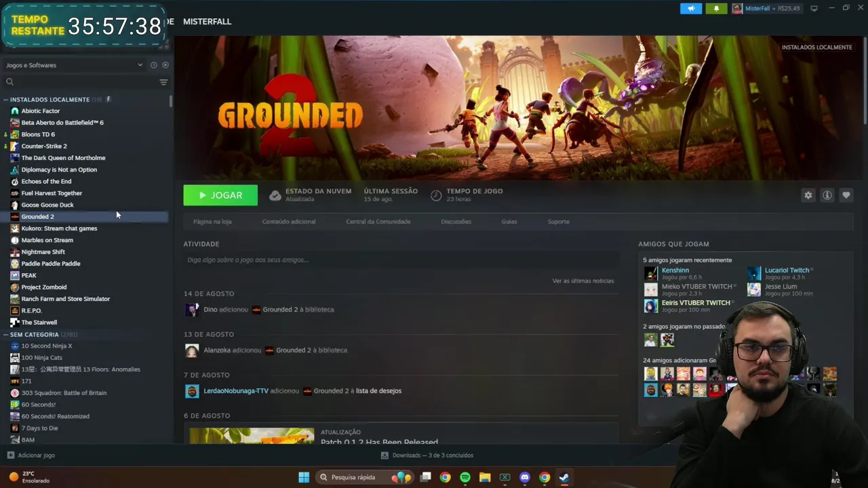Open the Guias tab
Viewport: 868px width, 488px height.
[x=509, y=222]
